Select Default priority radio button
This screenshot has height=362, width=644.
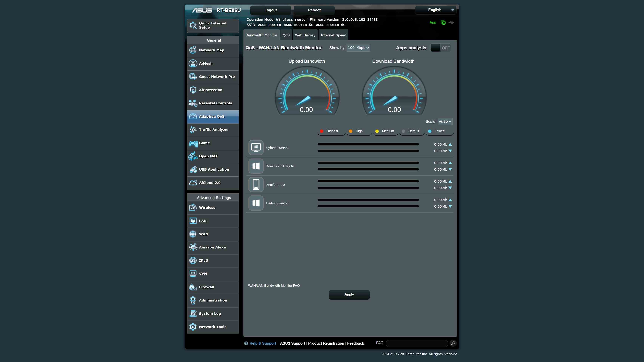[403, 131]
